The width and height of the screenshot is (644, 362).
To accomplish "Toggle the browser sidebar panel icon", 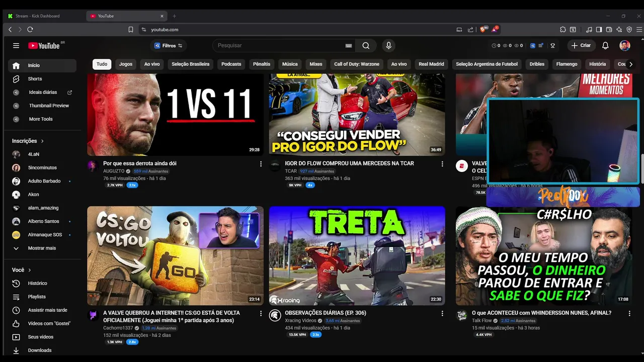I will tap(599, 30).
